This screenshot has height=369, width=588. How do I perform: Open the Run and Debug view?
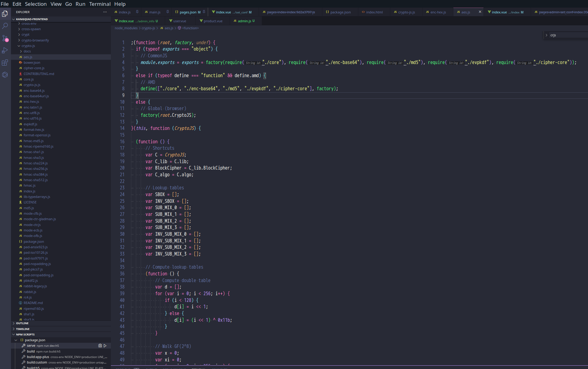point(5,50)
